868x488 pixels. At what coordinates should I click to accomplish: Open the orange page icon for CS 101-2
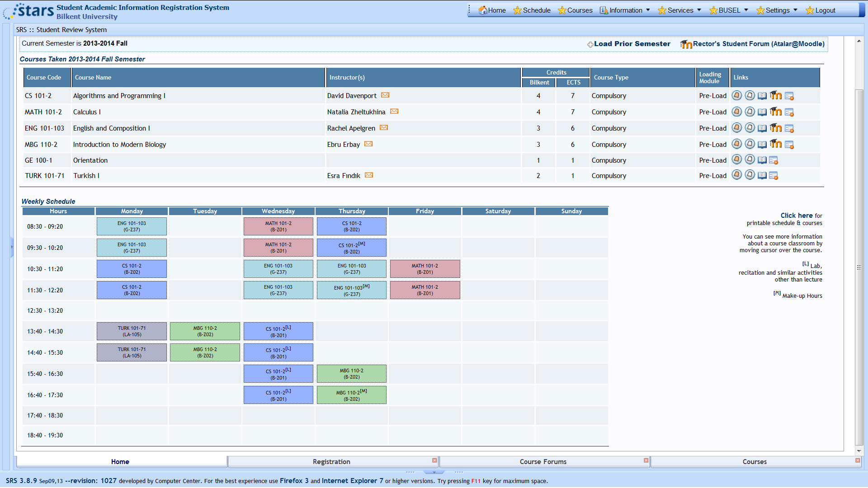736,95
